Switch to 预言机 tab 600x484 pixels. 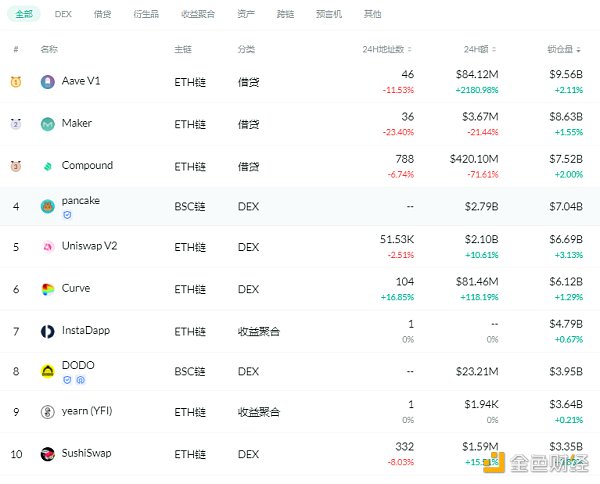pos(329,14)
